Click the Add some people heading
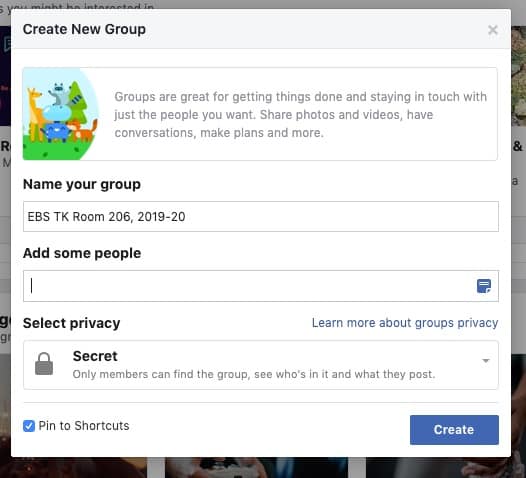The image size is (526, 478). 82,253
